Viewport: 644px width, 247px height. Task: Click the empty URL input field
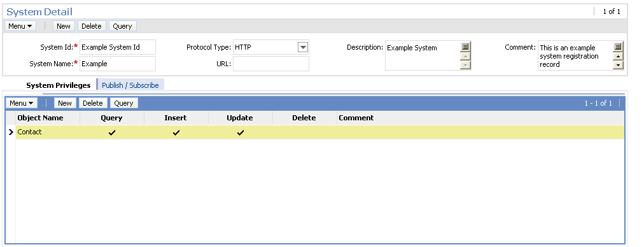tap(271, 64)
